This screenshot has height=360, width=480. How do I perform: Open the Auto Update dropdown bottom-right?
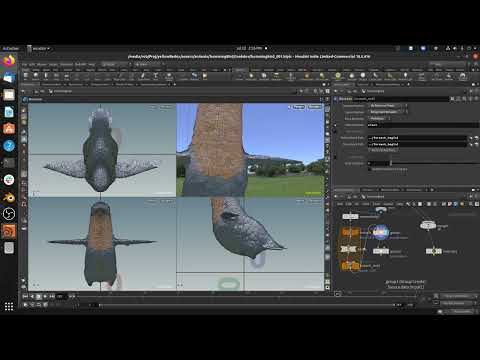[460, 311]
